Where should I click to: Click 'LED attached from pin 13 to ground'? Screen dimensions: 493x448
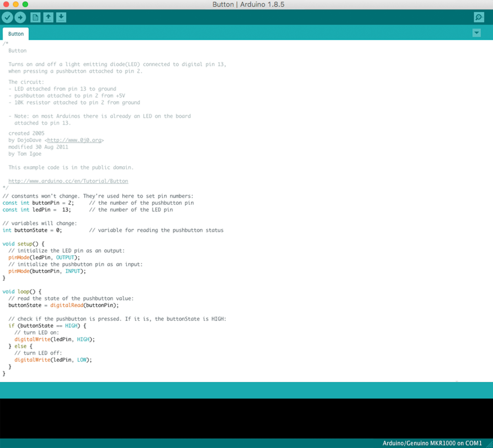click(65, 89)
